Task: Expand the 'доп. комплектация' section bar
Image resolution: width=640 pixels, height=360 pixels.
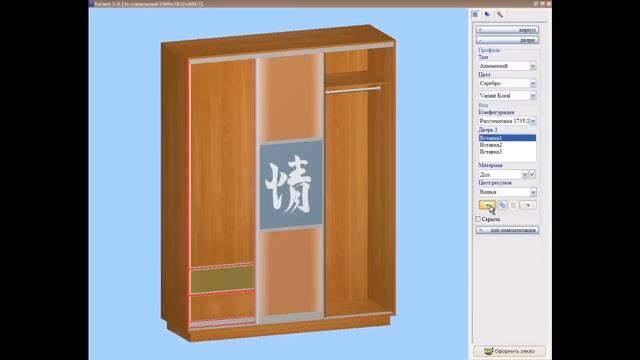Action: pos(507,230)
